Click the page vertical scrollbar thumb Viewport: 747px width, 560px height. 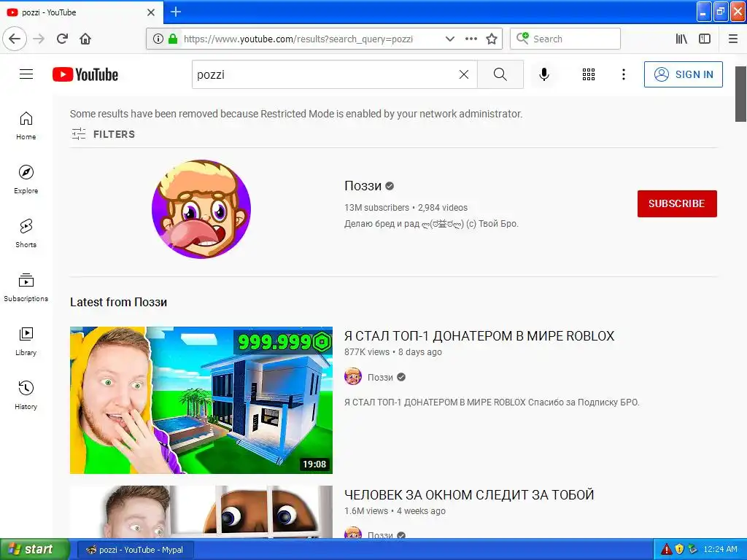(x=740, y=94)
